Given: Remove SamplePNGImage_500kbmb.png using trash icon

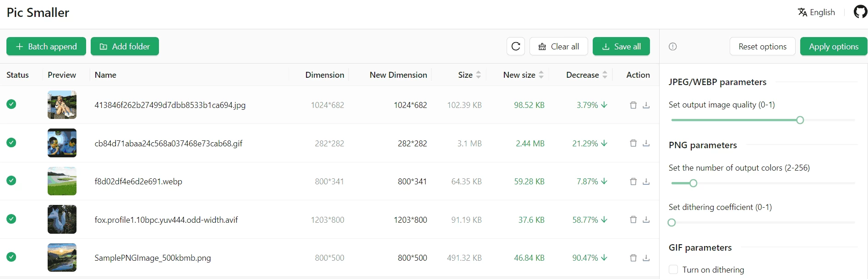Looking at the screenshot, I should tap(633, 258).
